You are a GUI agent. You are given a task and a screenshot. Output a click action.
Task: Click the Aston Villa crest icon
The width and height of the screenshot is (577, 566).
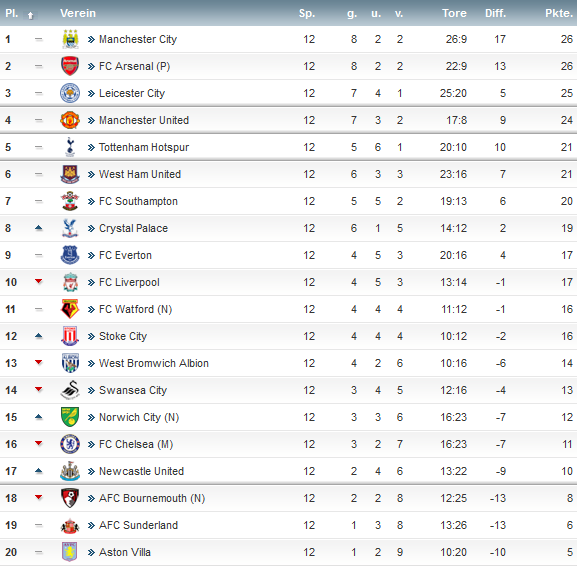(x=70, y=552)
